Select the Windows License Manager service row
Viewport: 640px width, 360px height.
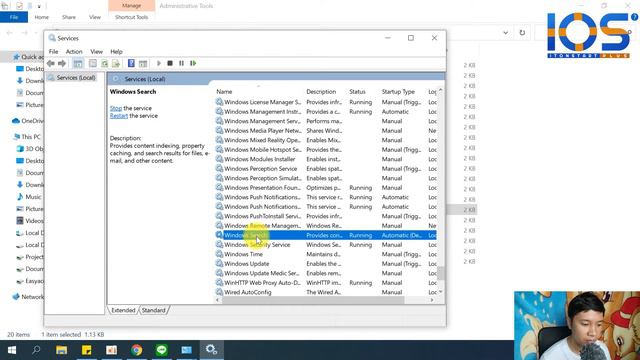point(326,102)
